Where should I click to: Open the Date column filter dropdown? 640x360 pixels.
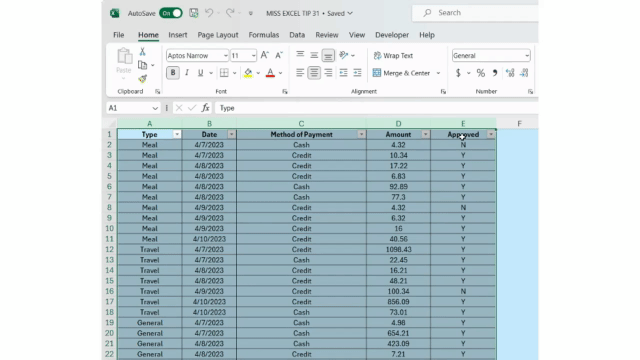(x=231, y=134)
